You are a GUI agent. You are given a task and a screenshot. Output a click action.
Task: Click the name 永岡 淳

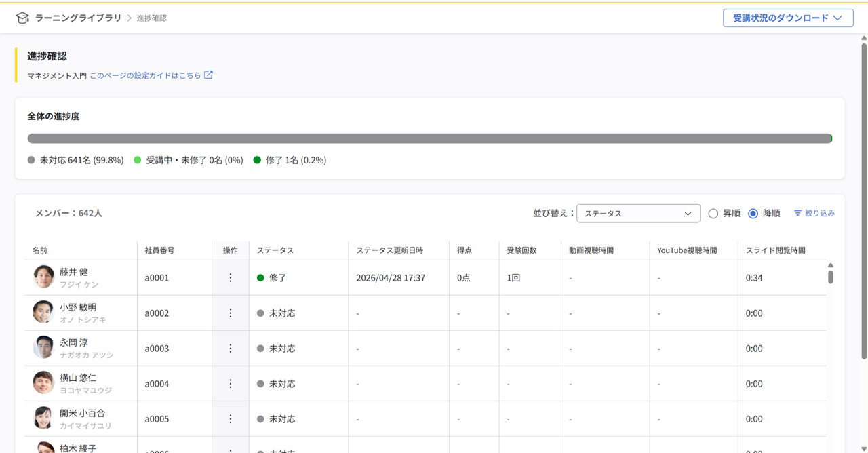click(74, 342)
